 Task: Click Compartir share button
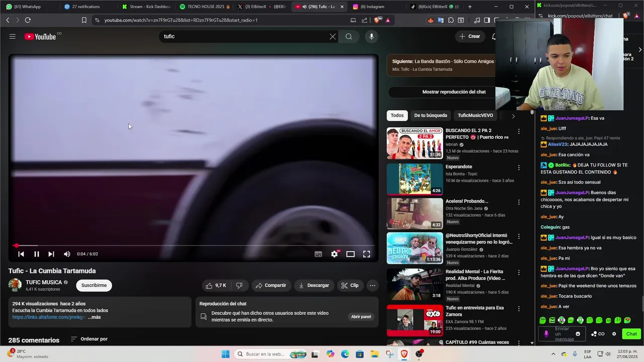271,285
